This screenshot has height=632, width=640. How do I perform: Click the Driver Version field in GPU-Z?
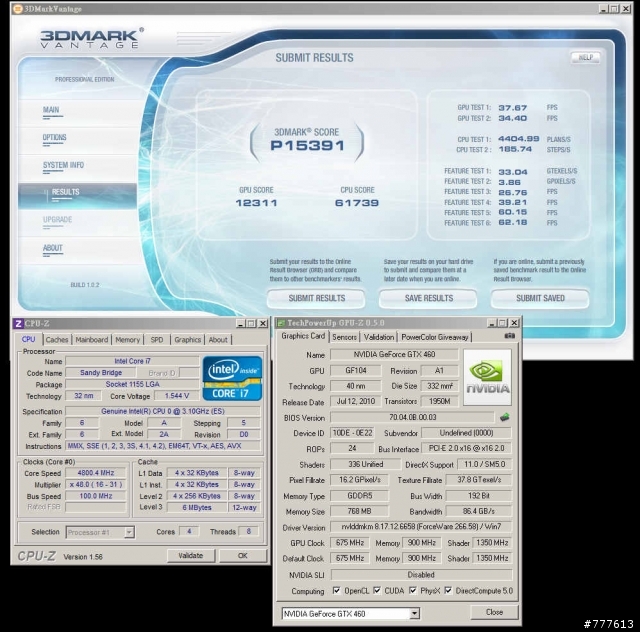tap(421, 527)
